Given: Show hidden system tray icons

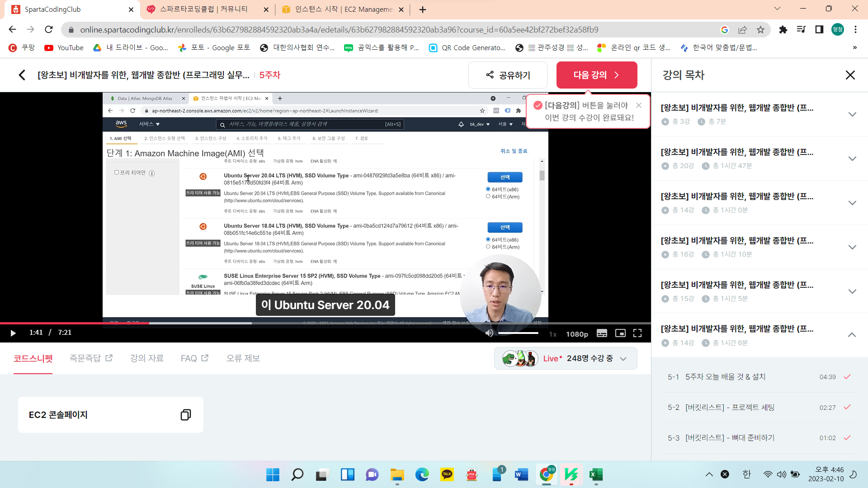Looking at the screenshot, I should click(x=709, y=474).
